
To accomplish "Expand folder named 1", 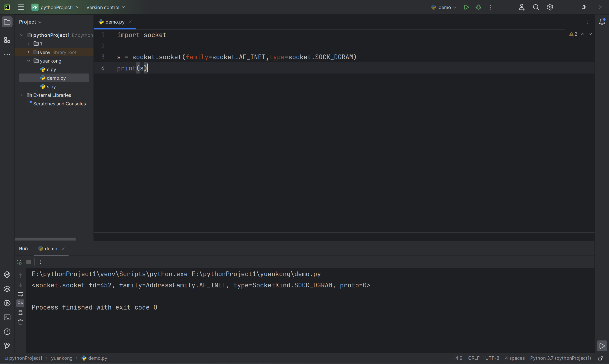I will (x=29, y=43).
